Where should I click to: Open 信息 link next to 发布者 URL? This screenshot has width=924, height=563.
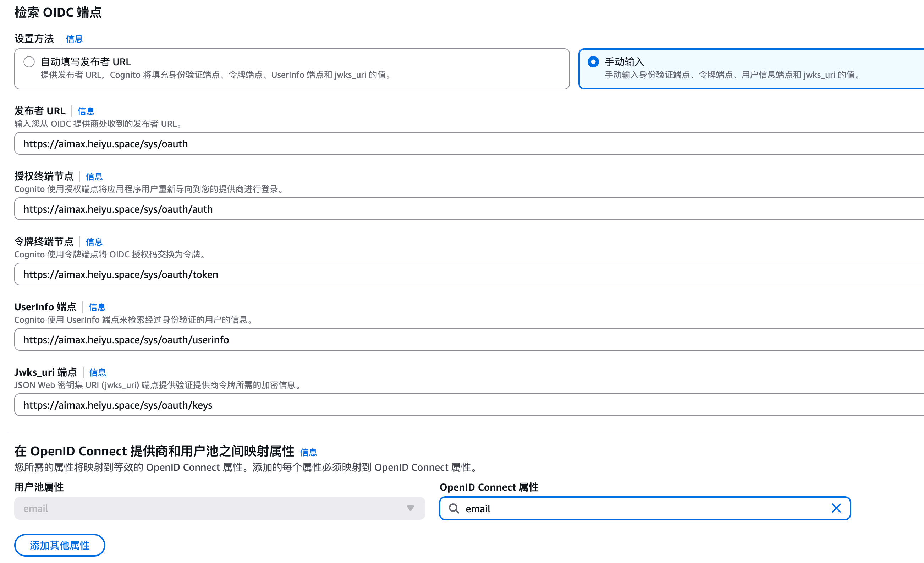pos(86,111)
